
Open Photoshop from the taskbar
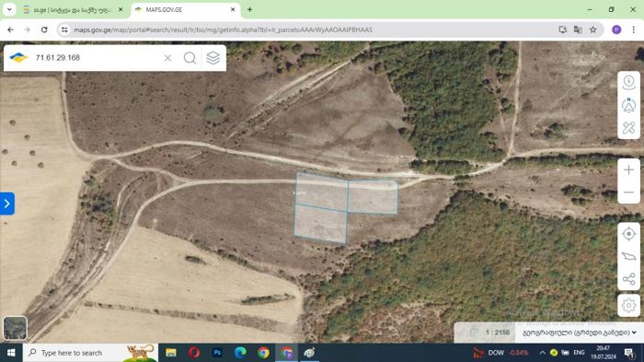pyautogui.click(x=217, y=353)
